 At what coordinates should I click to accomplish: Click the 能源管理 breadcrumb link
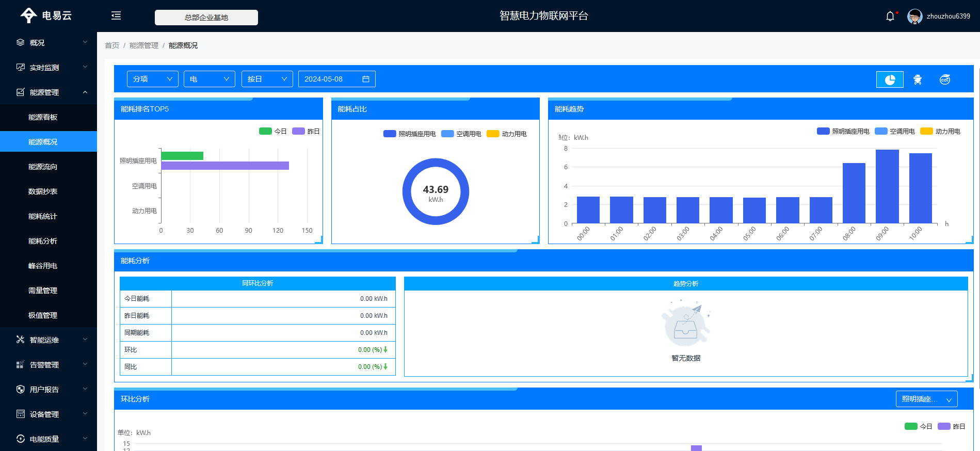[x=144, y=45]
